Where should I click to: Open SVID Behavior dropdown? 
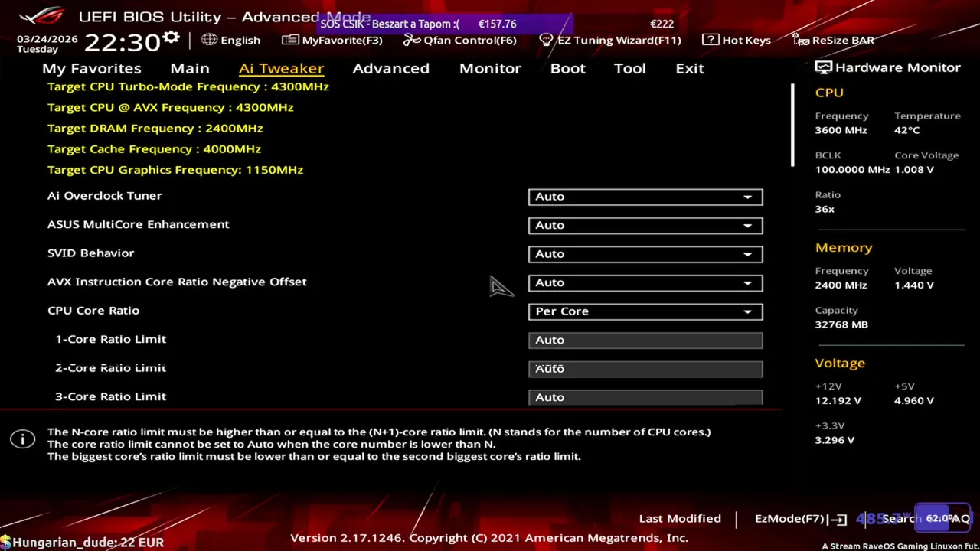click(x=645, y=254)
